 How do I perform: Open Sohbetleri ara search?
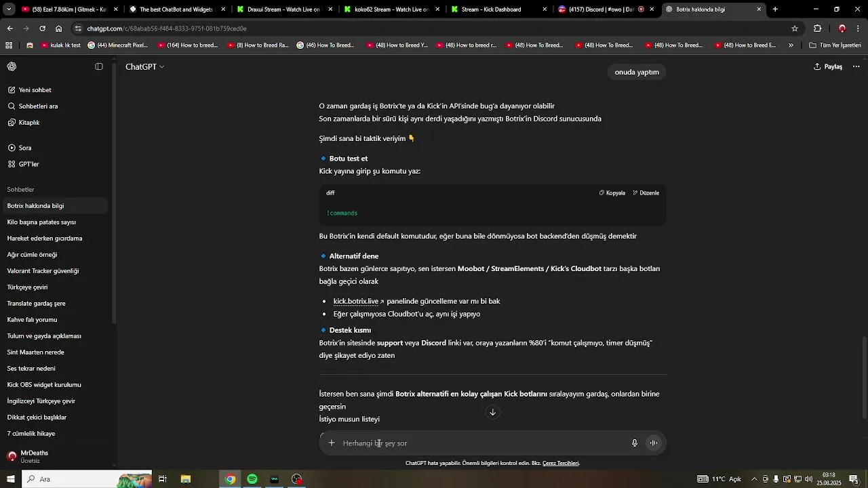pyautogui.click(x=54, y=106)
